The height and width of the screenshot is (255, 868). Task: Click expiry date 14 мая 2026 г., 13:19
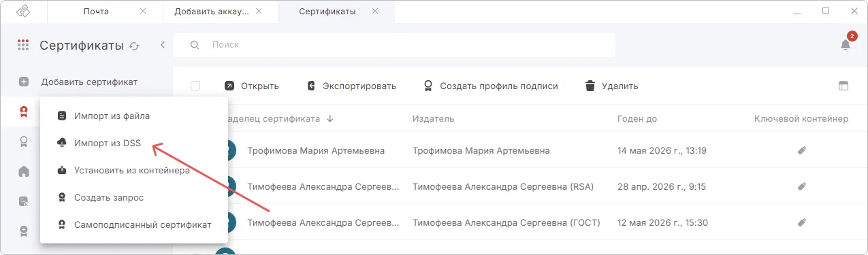tap(661, 150)
